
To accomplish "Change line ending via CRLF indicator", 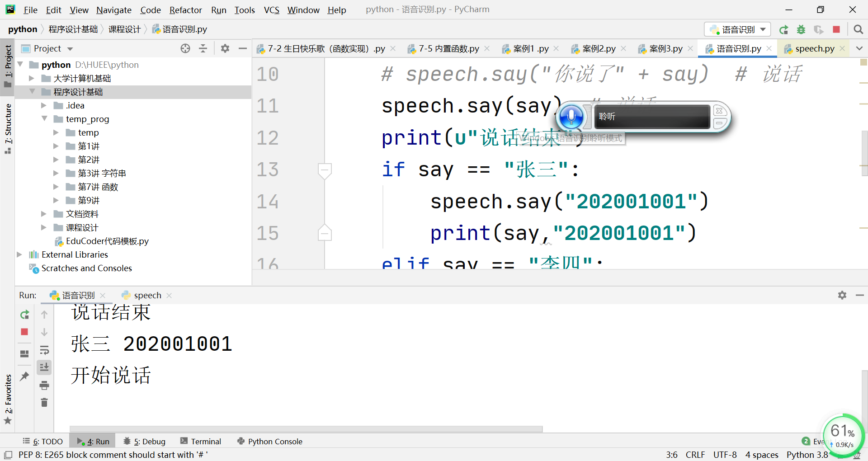I will pos(695,455).
